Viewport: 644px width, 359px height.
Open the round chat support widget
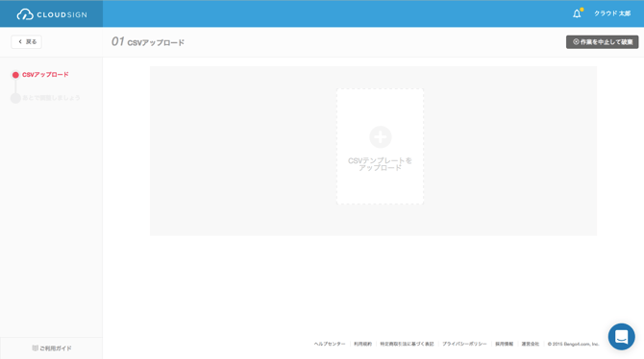tap(621, 336)
